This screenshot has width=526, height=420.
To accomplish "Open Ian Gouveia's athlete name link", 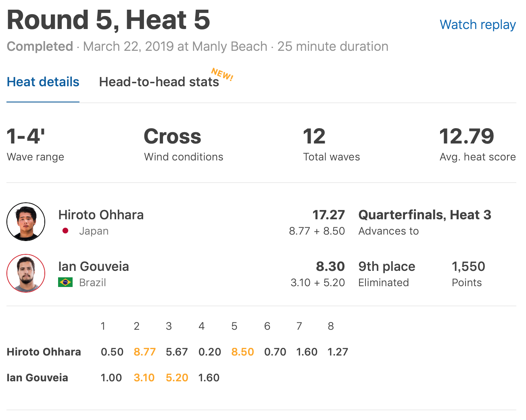I will click(94, 266).
